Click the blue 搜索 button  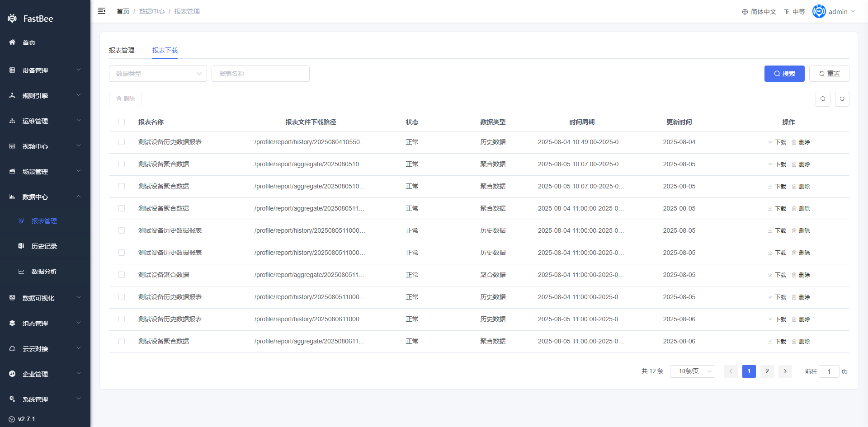(x=784, y=74)
